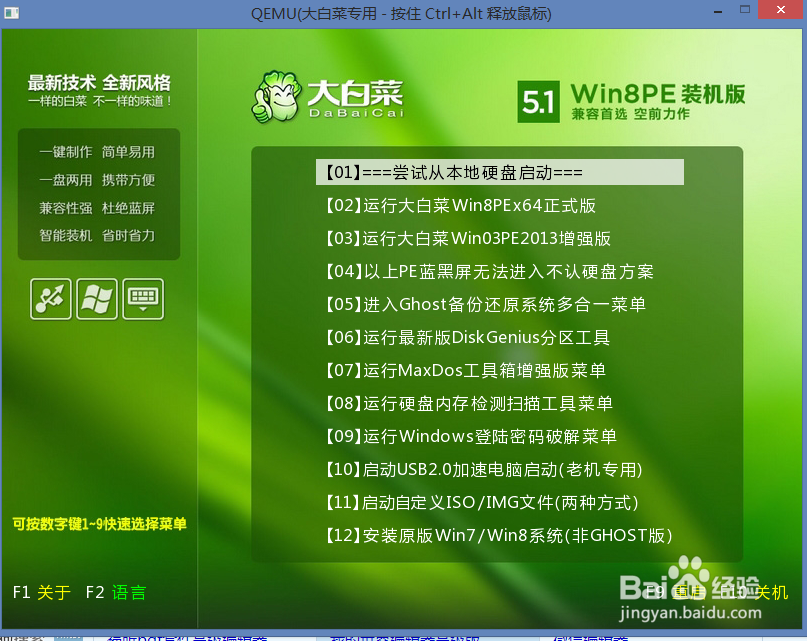
Task: Click the Win8PE 装机版 title text
Action: pos(658,94)
